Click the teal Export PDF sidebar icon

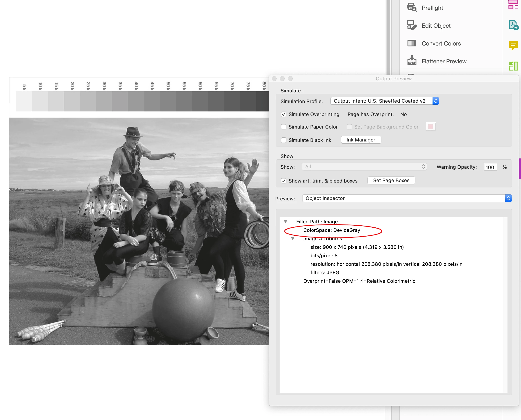[513, 25]
